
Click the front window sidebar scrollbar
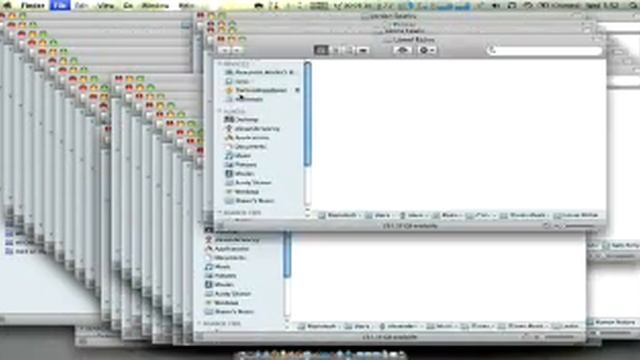pos(308,114)
